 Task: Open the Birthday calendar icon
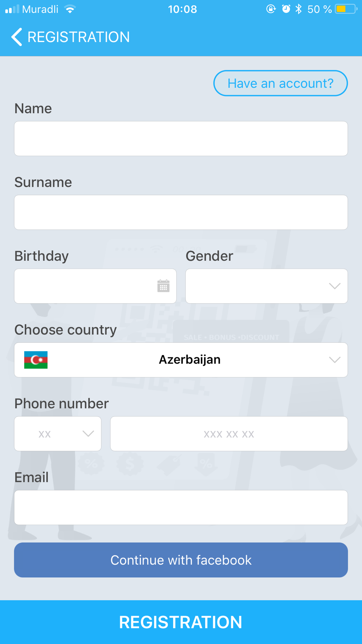point(163,286)
